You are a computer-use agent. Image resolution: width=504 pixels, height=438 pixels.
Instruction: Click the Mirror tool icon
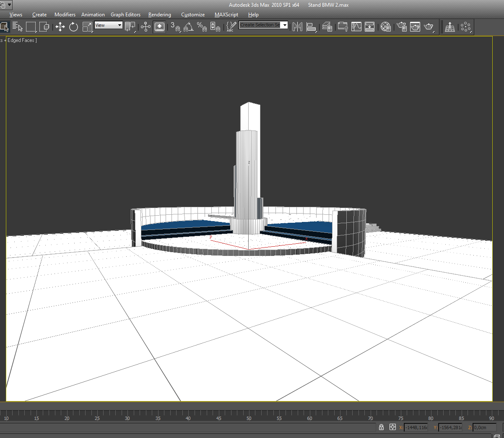(298, 27)
